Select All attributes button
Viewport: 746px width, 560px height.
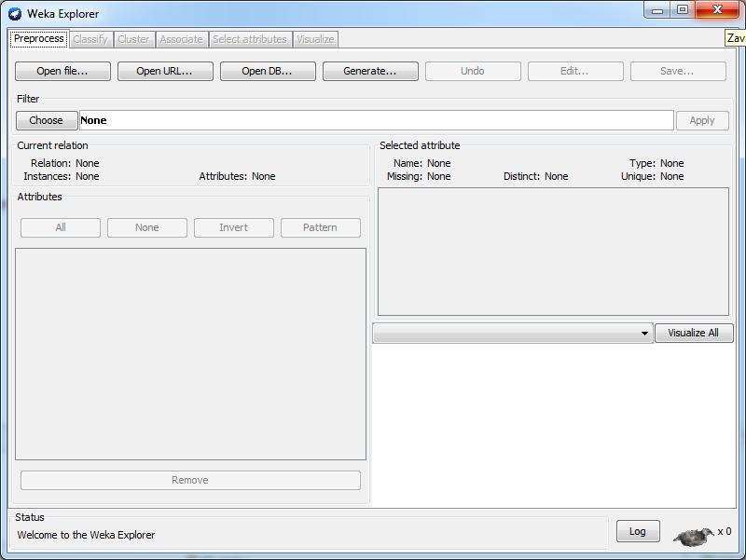[61, 227]
